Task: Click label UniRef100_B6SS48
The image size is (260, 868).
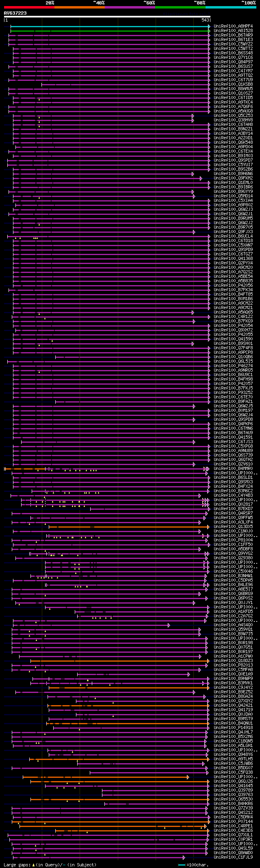Action: 233,53
